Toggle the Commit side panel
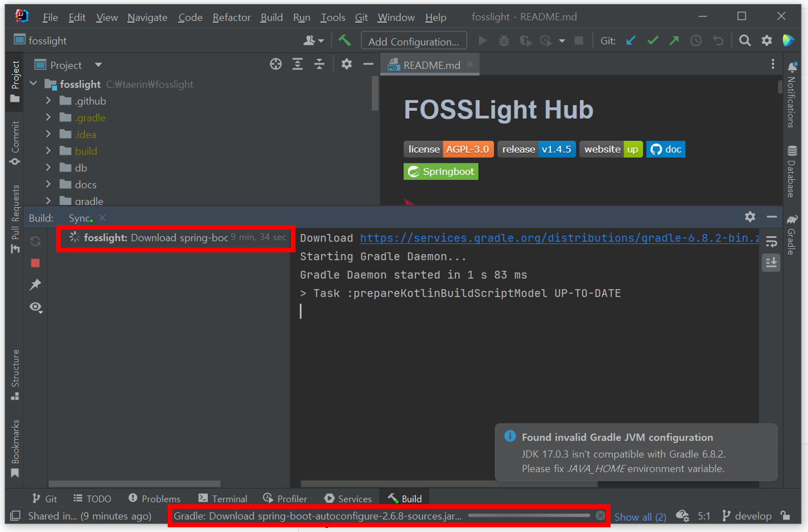The height and width of the screenshot is (532, 808). click(15, 143)
